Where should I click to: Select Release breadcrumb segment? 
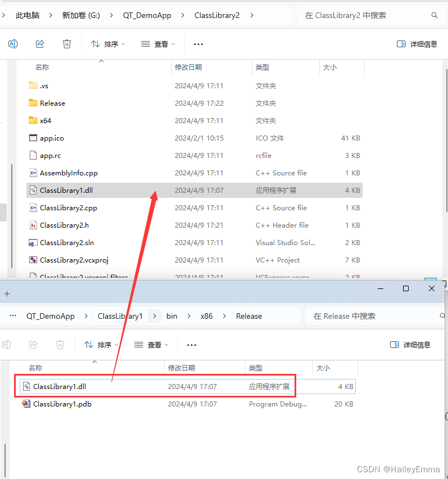[249, 316]
